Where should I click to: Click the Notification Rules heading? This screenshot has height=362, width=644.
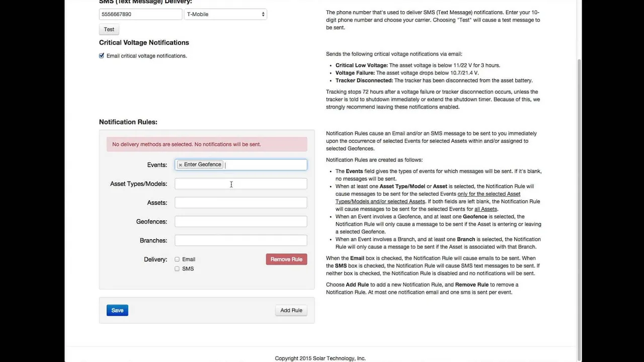(128, 122)
